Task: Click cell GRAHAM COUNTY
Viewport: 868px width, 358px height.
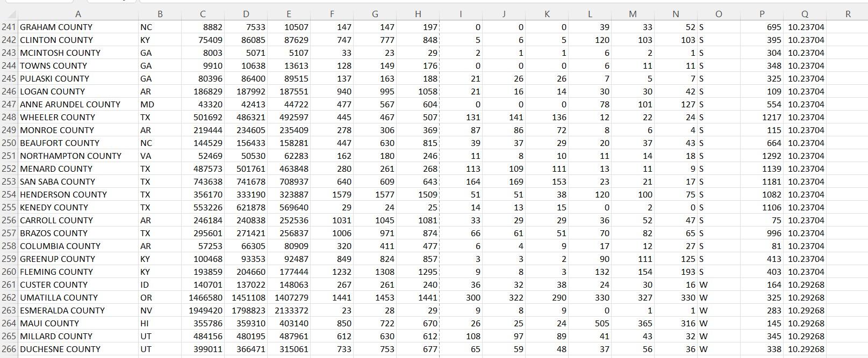Action: pos(78,27)
